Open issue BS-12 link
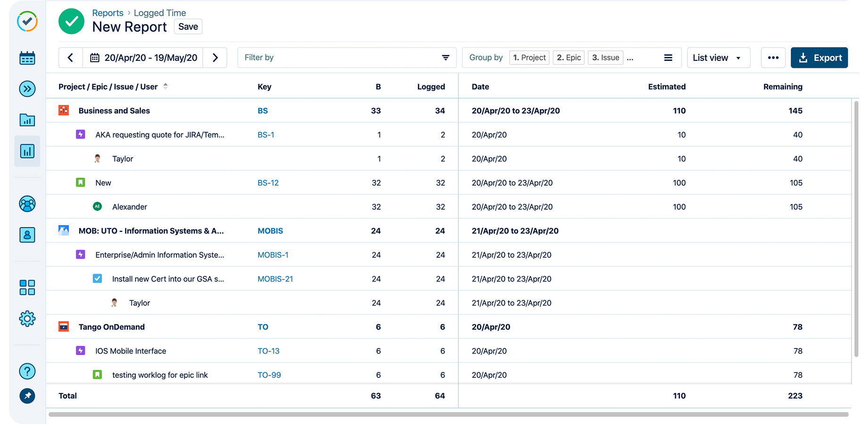 pos(268,183)
